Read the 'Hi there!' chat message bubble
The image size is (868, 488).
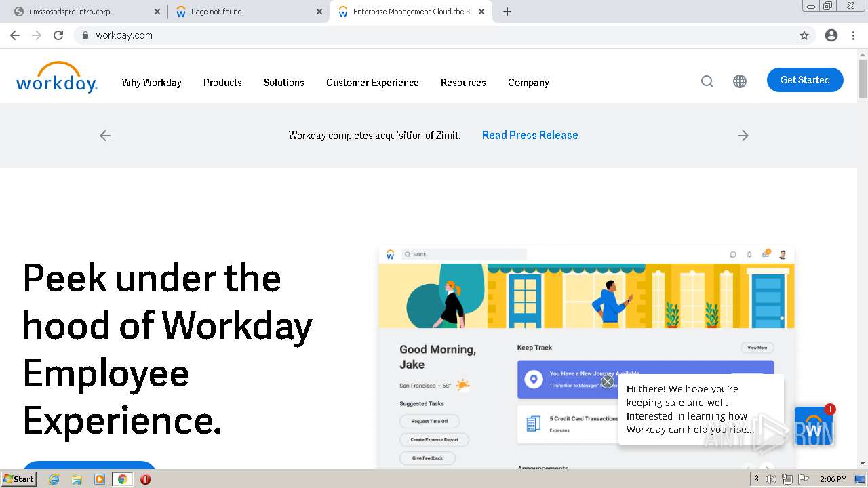tap(701, 409)
